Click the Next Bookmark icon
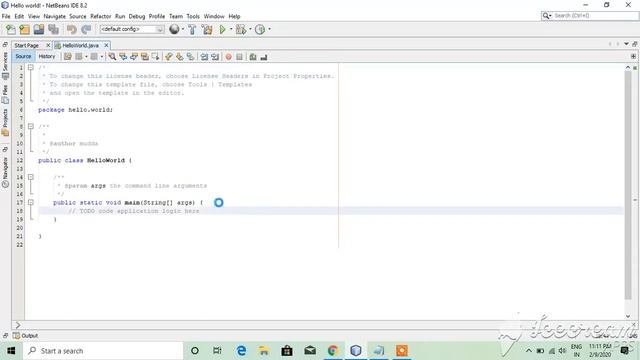The width and height of the screenshot is (640, 360). (x=180, y=57)
